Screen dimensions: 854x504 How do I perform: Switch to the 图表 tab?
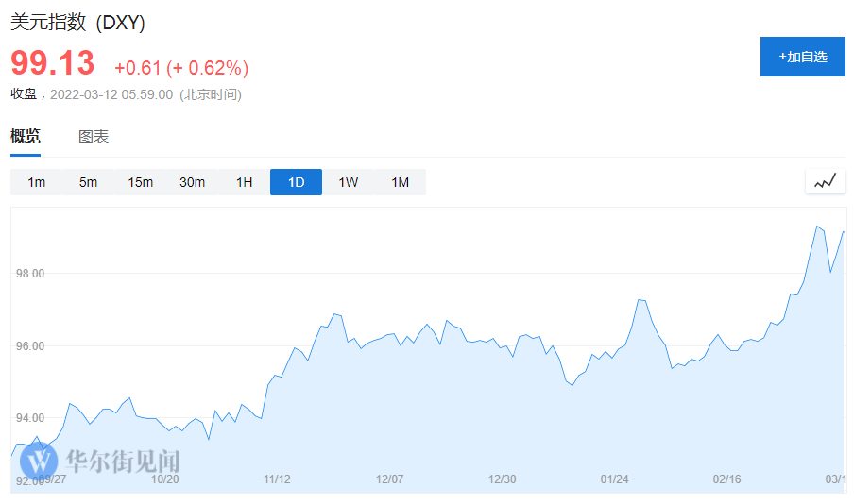pos(94,137)
